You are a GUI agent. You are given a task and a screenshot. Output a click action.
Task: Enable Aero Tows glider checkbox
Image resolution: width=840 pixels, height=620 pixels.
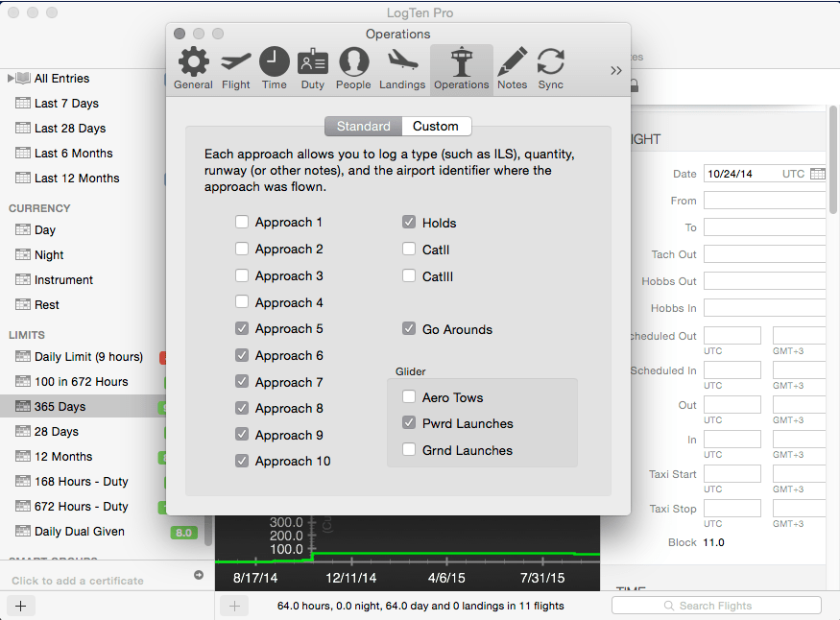[x=409, y=396]
